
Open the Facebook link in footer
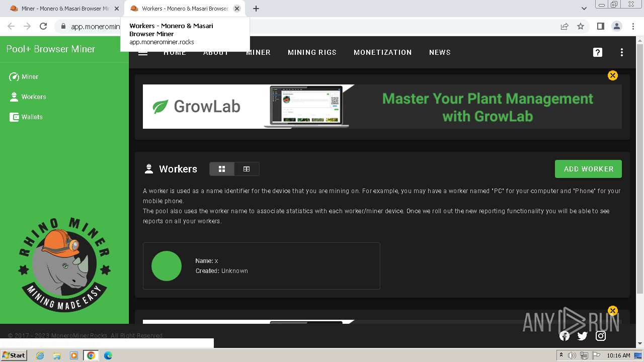(565, 336)
